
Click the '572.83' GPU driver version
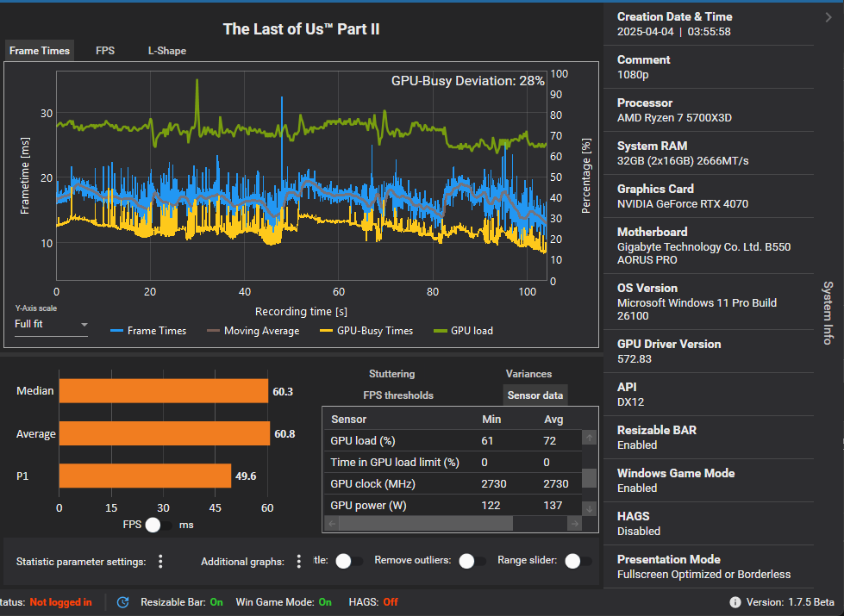(x=634, y=359)
